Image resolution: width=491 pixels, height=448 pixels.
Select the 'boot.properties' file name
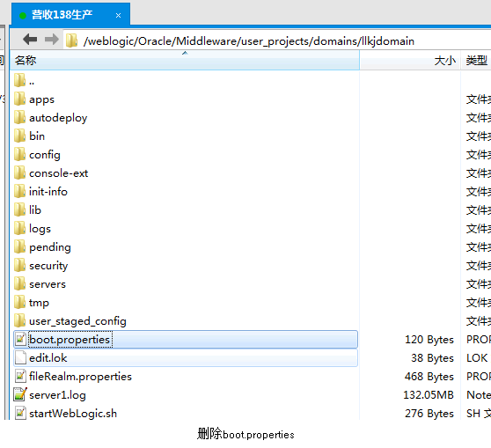(x=70, y=340)
